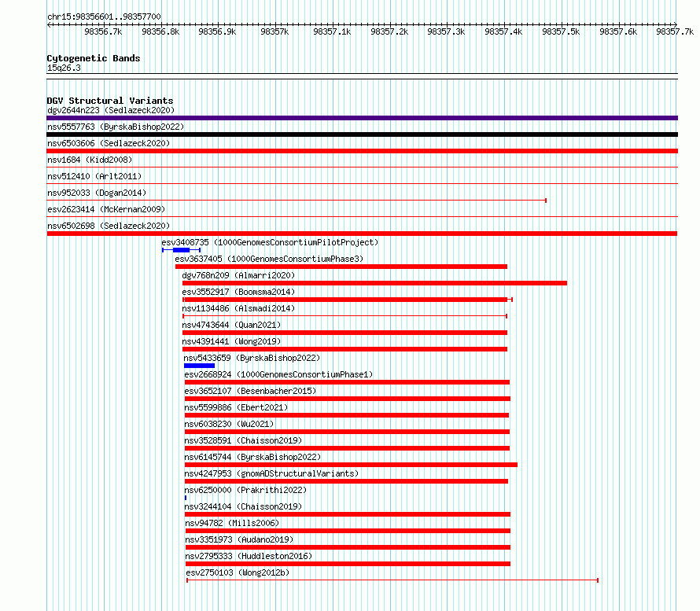Select the red esv3637405 variant bar

pos(341,267)
